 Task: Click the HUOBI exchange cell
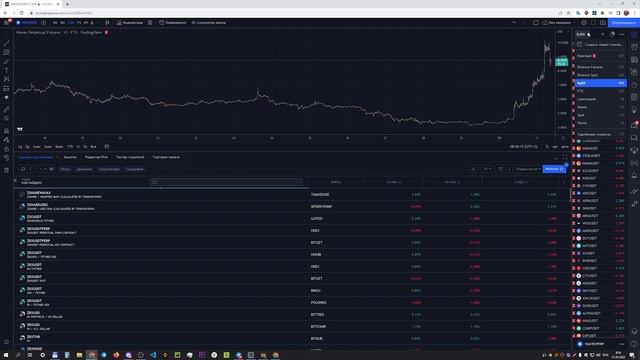pyautogui.click(x=316, y=254)
